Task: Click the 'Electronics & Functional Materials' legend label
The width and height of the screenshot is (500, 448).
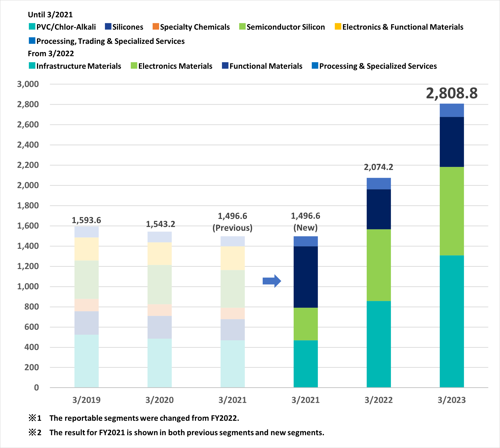Action: (x=403, y=27)
